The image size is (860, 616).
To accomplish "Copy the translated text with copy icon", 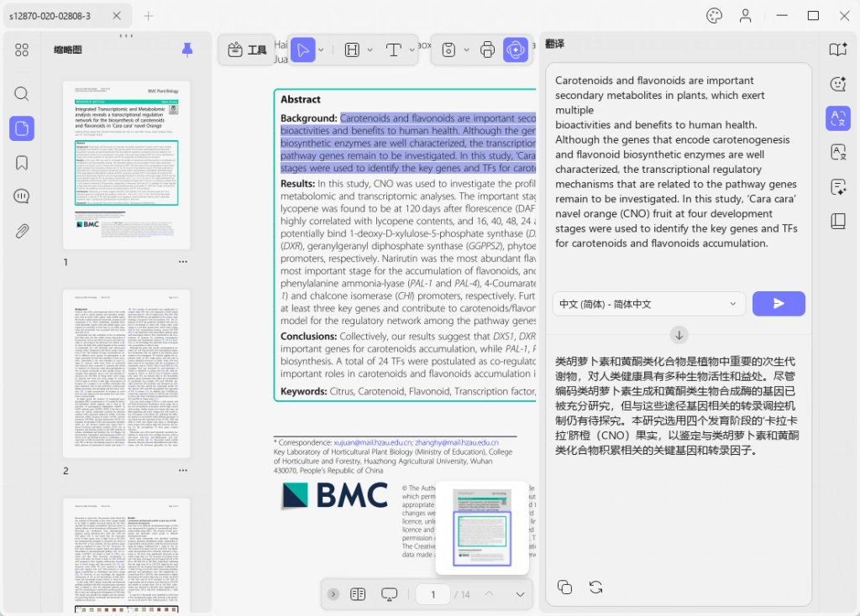I will (564, 587).
